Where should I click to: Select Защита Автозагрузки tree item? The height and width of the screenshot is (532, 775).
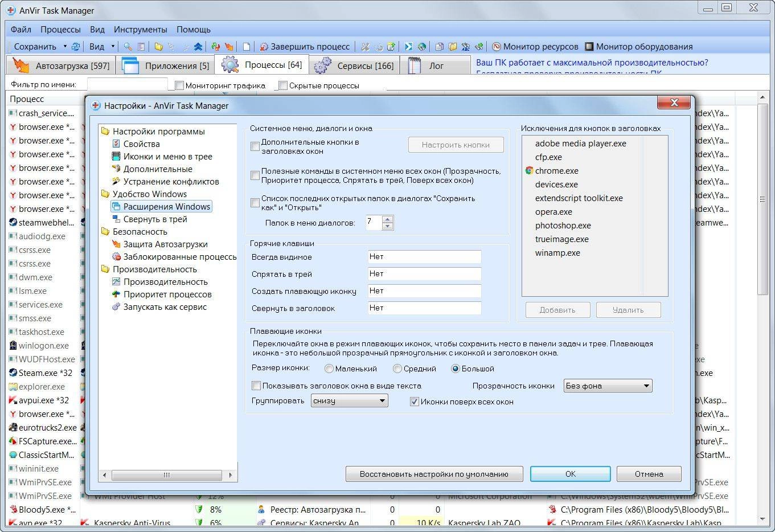coord(165,244)
